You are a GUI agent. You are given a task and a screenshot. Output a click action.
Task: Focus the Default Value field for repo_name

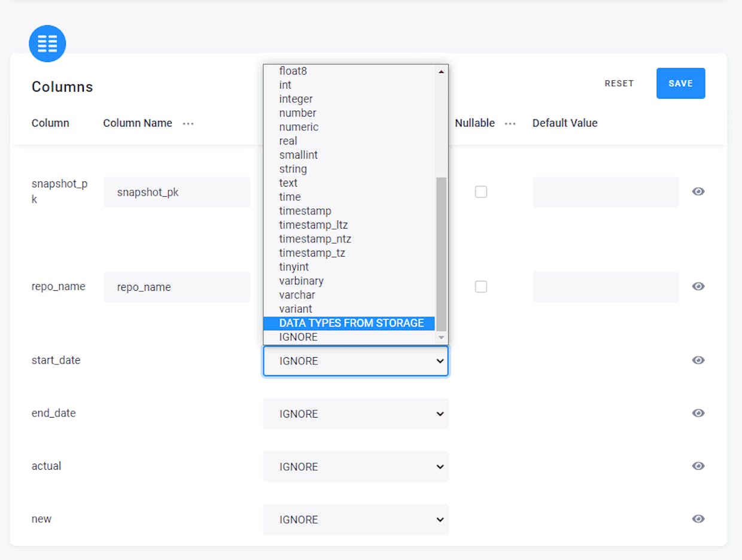(x=606, y=287)
